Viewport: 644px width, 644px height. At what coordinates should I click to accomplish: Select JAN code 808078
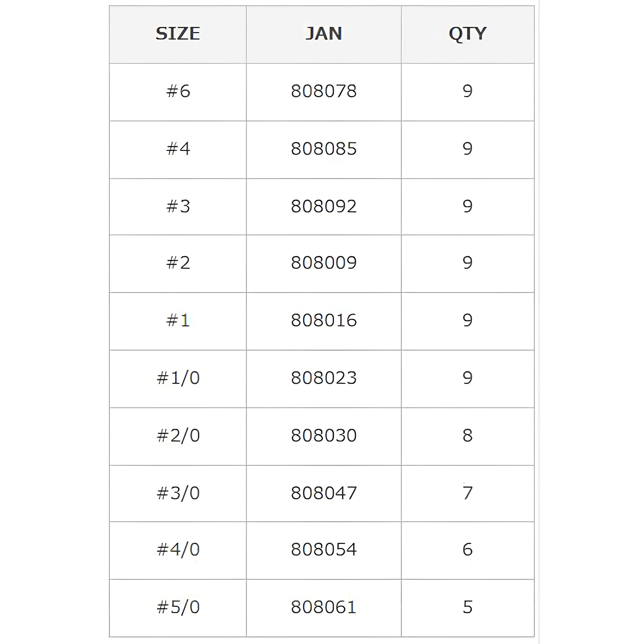[324, 92]
